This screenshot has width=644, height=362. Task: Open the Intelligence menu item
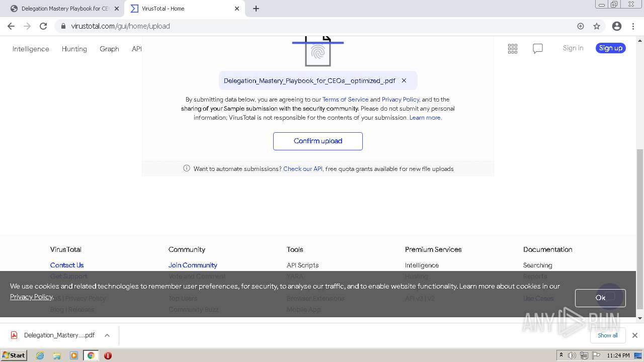pyautogui.click(x=31, y=49)
